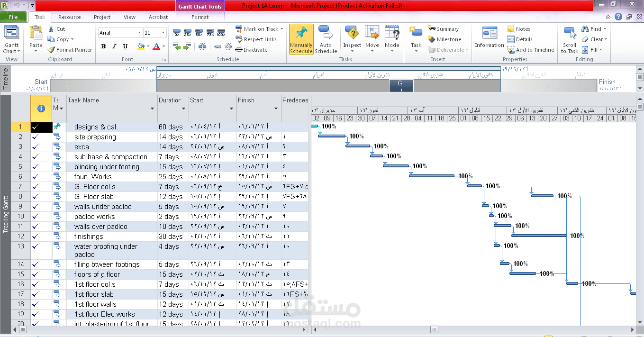This screenshot has width=644, height=337.
Task: Toggle Respect Links option
Action: (x=256, y=39)
